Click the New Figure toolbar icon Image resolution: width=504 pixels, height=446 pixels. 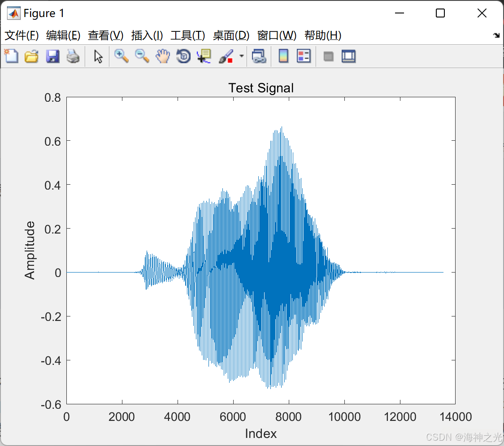11,56
